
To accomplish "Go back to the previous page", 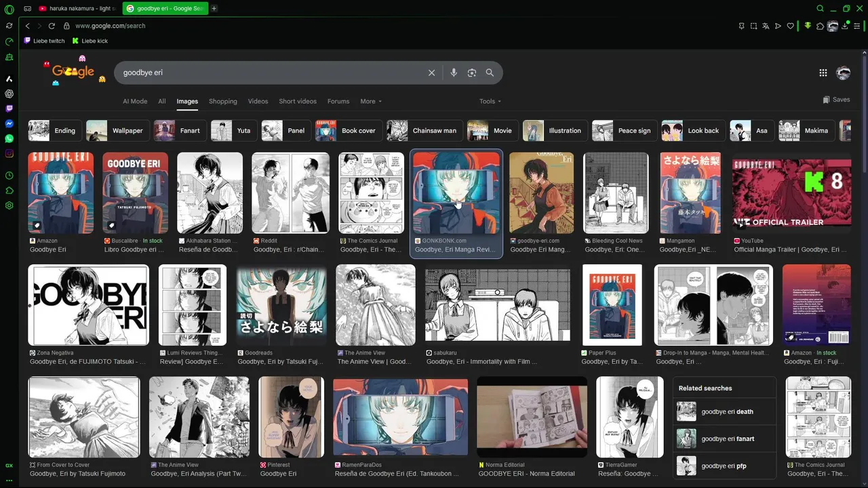I will pyautogui.click(x=27, y=26).
